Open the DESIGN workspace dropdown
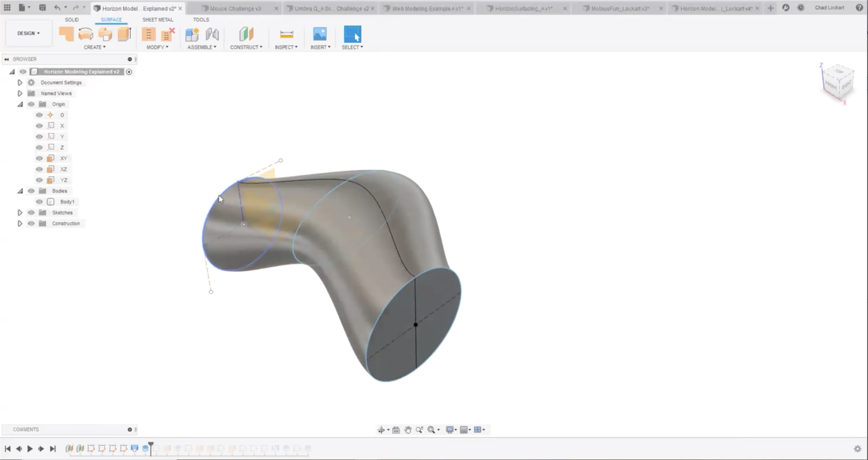Image resolution: width=868 pixels, height=460 pixels. 28,33
